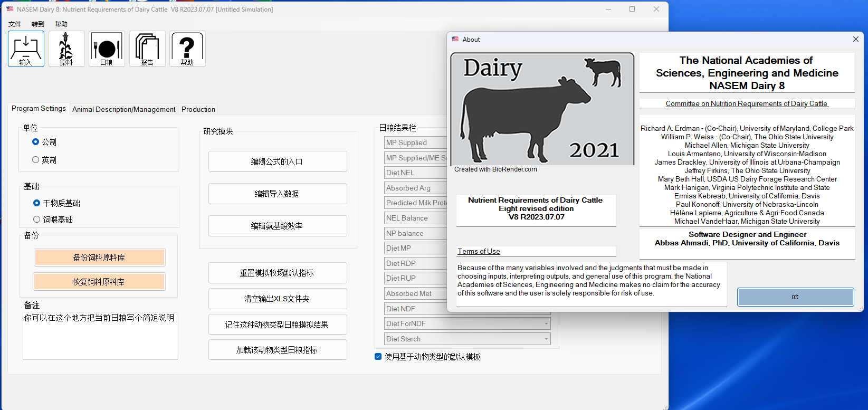The height and width of the screenshot is (410, 868).
Task: Switch to Animal Description/Management tab
Action: (124, 109)
